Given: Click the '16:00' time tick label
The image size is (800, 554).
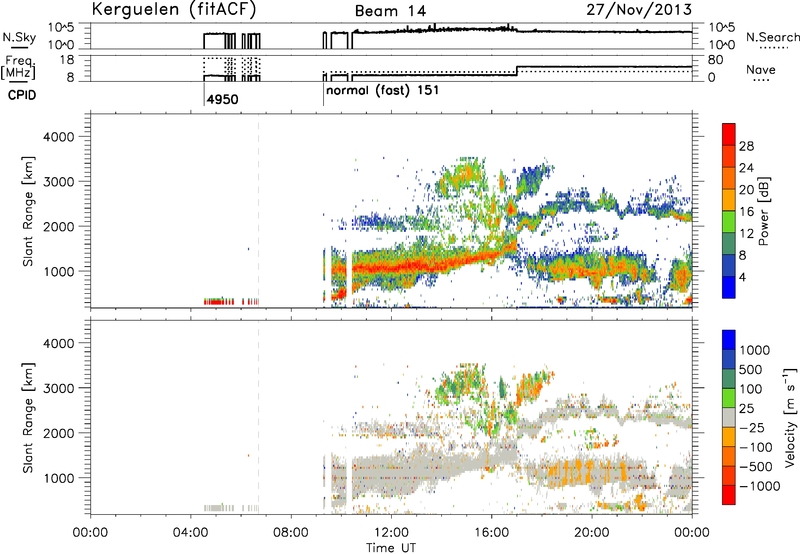Looking at the screenshot, I should pos(491,533).
